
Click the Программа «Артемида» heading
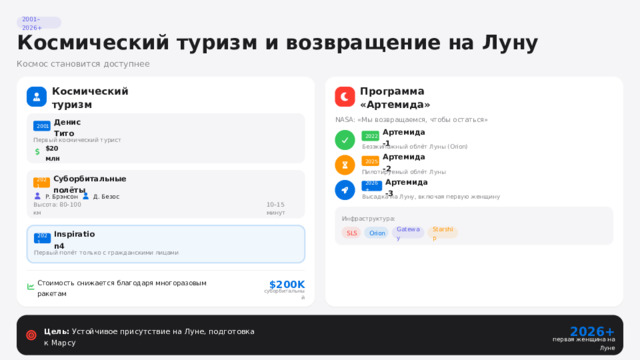point(395,98)
